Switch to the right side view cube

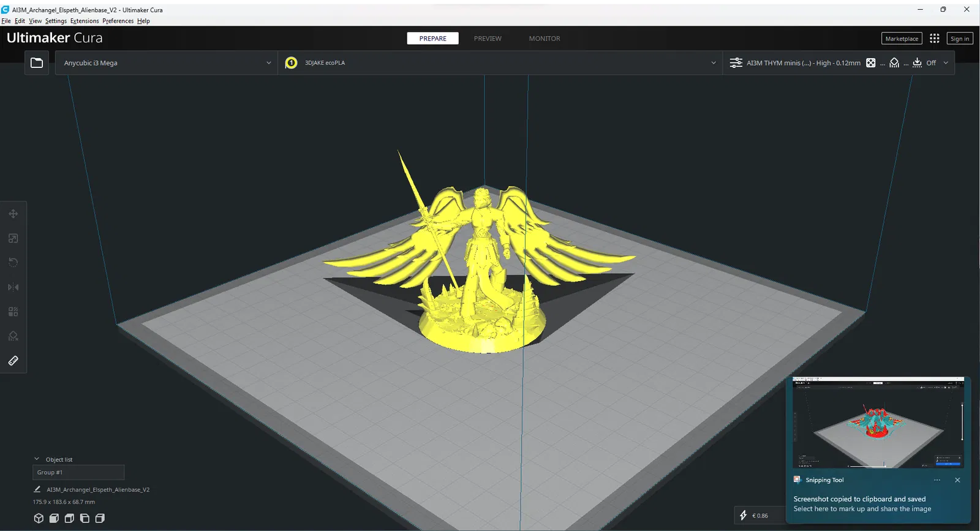click(x=100, y=518)
